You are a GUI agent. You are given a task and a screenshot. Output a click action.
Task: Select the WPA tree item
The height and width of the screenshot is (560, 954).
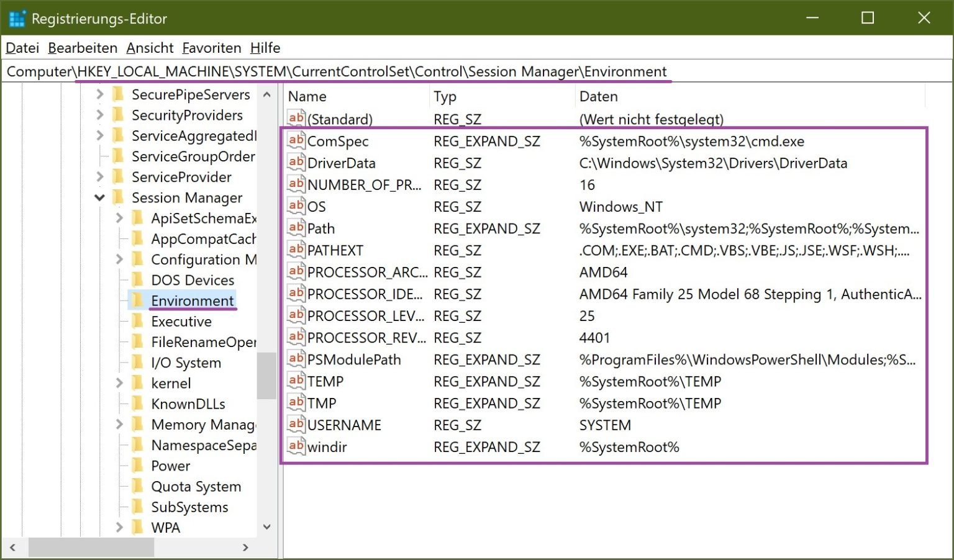(x=165, y=527)
